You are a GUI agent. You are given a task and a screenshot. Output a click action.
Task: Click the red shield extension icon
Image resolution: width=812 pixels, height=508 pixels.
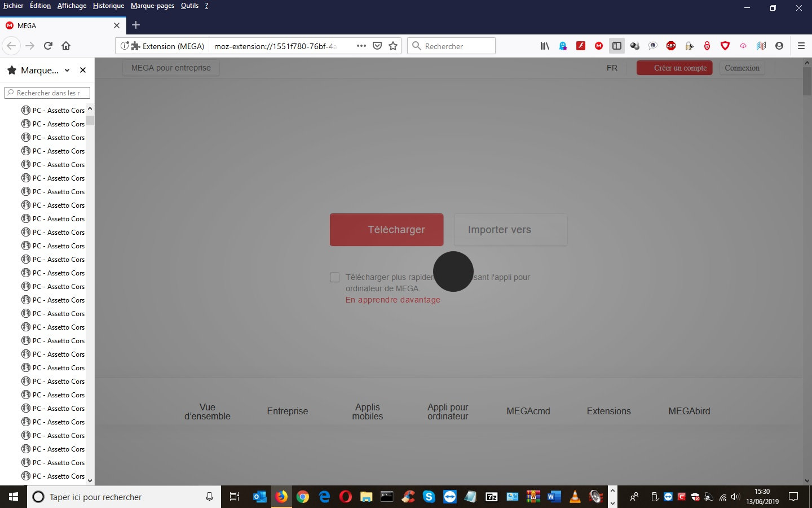point(725,46)
